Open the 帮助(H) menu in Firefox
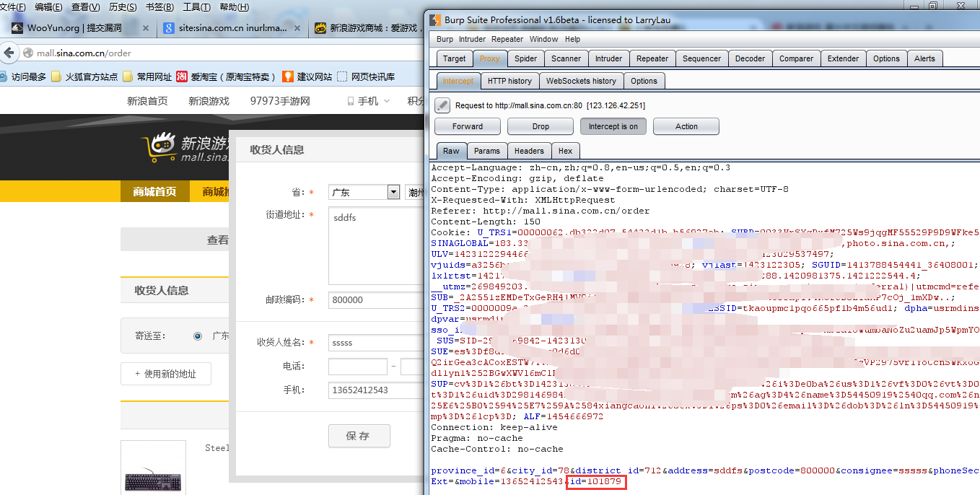 (234, 7)
